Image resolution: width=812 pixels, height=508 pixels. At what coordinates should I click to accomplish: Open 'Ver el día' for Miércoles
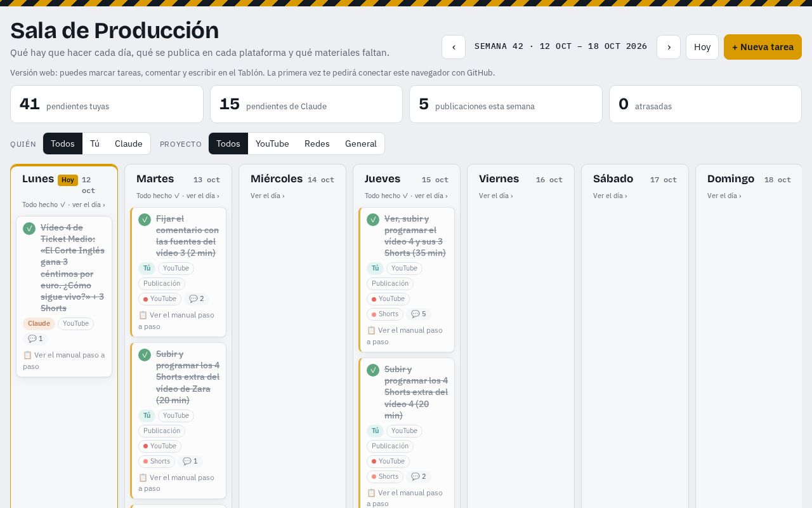coord(268,196)
